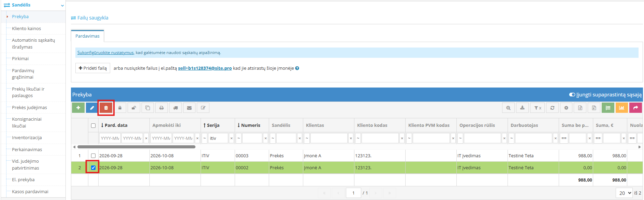Click the PDF file export icon
Viewport: 644px width, 200px height.
(x=594, y=108)
